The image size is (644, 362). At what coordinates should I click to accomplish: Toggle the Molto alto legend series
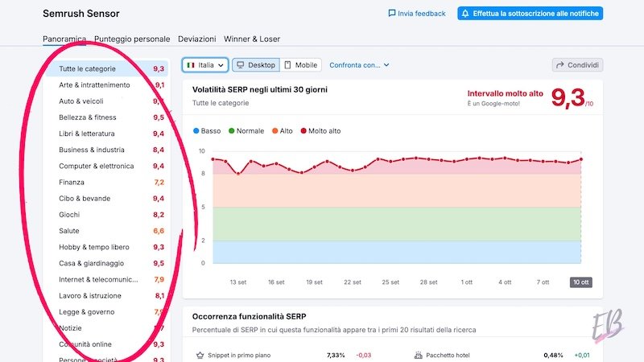tap(320, 131)
